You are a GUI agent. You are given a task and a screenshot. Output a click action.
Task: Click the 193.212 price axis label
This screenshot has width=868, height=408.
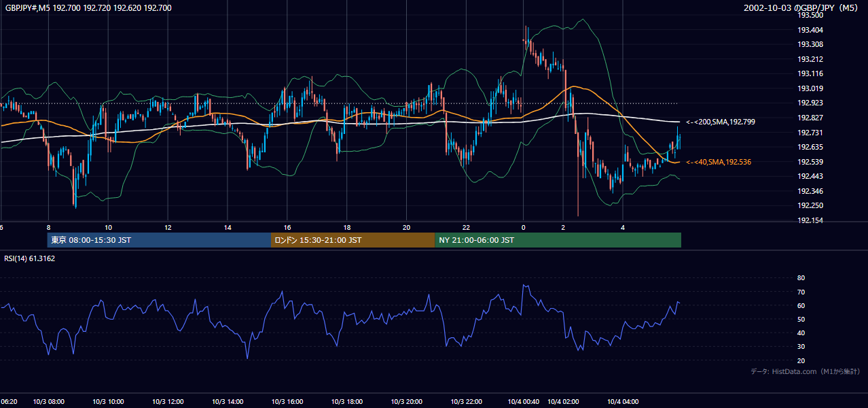(x=810, y=59)
